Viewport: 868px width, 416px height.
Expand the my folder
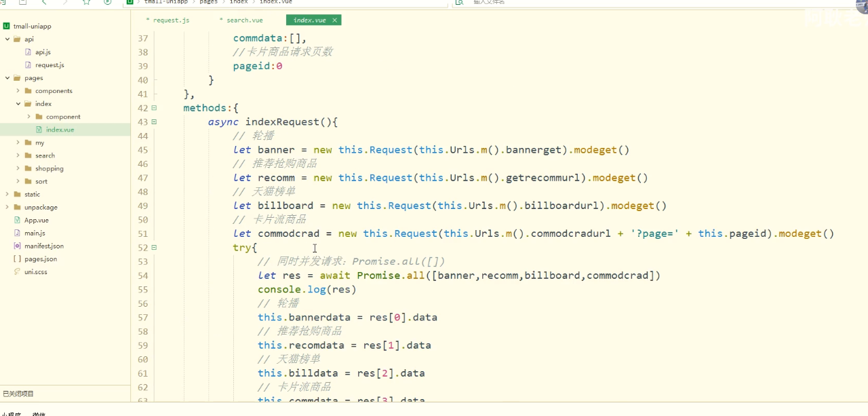[x=18, y=143]
